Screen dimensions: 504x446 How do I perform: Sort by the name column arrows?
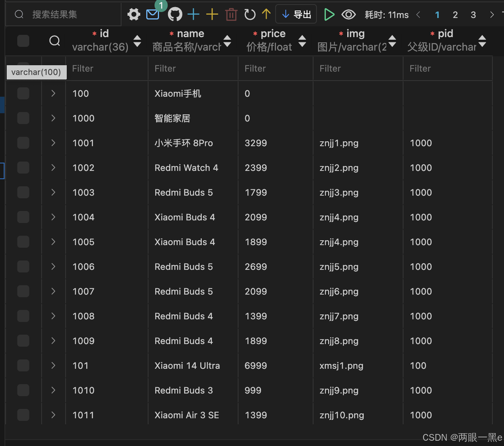tap(227, 41)
